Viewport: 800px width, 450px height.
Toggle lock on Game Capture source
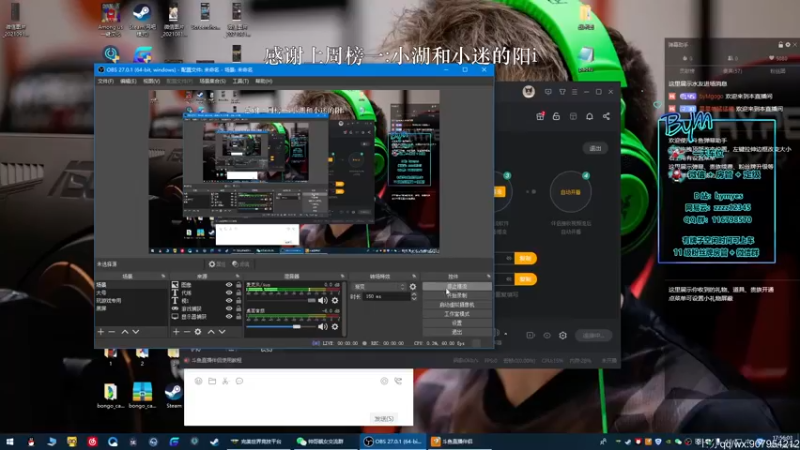(x=238, y=309)
